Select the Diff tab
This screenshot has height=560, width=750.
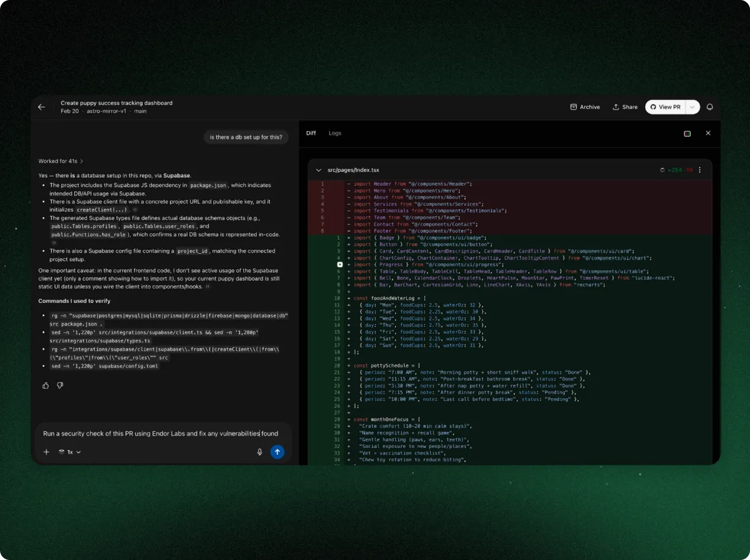coord(311,133)
